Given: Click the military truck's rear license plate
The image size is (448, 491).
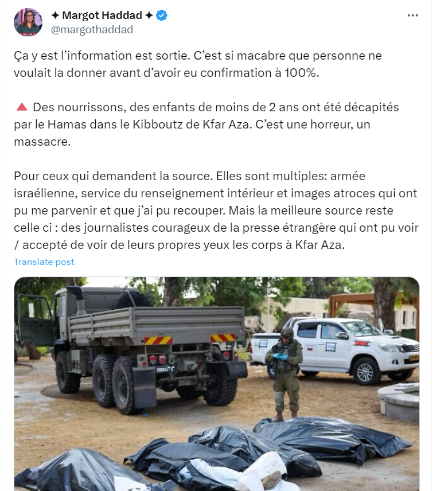Looking at the screenshot, I should (165, 369).
